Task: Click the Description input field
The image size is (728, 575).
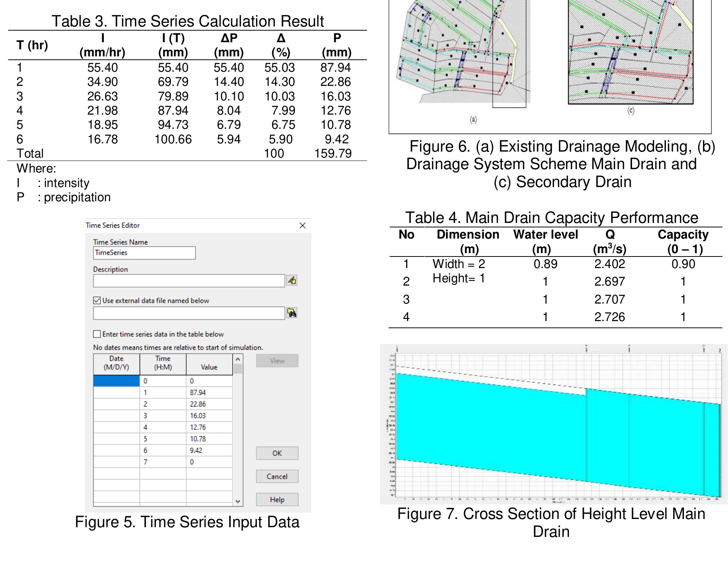Action: (x=189, y=281)
